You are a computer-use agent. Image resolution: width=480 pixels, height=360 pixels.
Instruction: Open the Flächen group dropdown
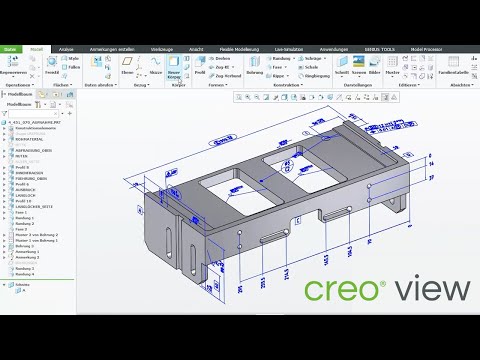(63, 85)
